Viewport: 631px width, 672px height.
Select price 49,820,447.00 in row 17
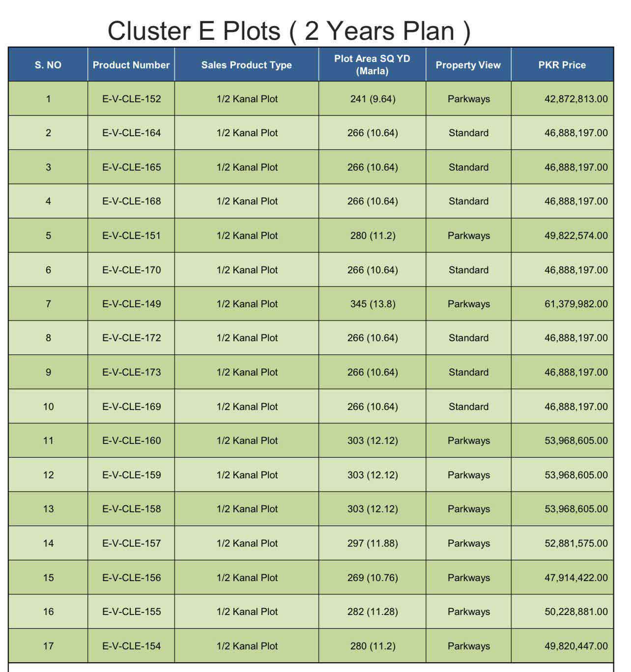coord(562,646)
